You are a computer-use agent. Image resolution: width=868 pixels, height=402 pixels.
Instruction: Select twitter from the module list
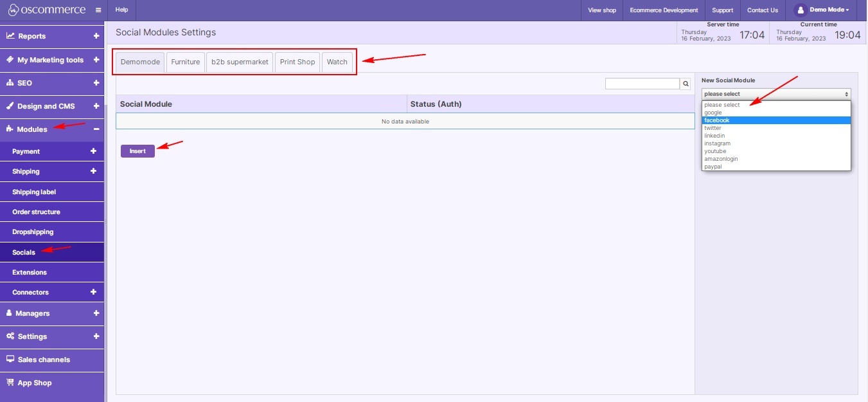click(776, 128)
